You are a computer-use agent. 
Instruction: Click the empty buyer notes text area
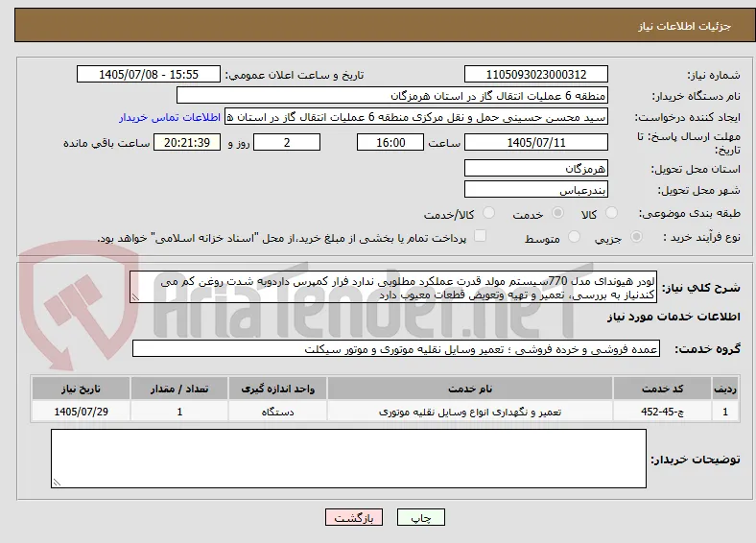[348, 459]
